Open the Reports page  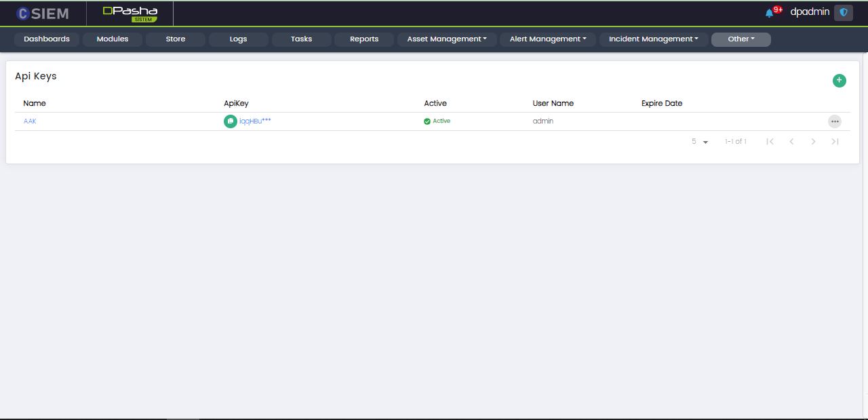tap(364, 39)
